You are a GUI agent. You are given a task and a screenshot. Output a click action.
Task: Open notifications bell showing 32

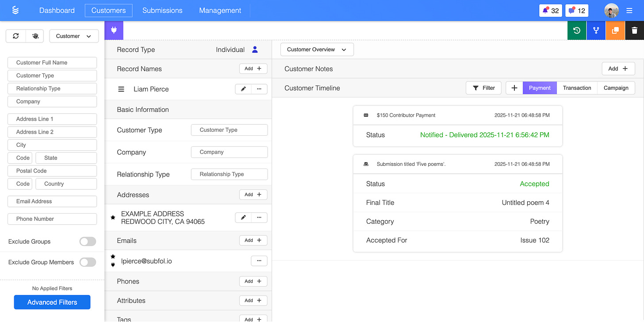(551, 11)
